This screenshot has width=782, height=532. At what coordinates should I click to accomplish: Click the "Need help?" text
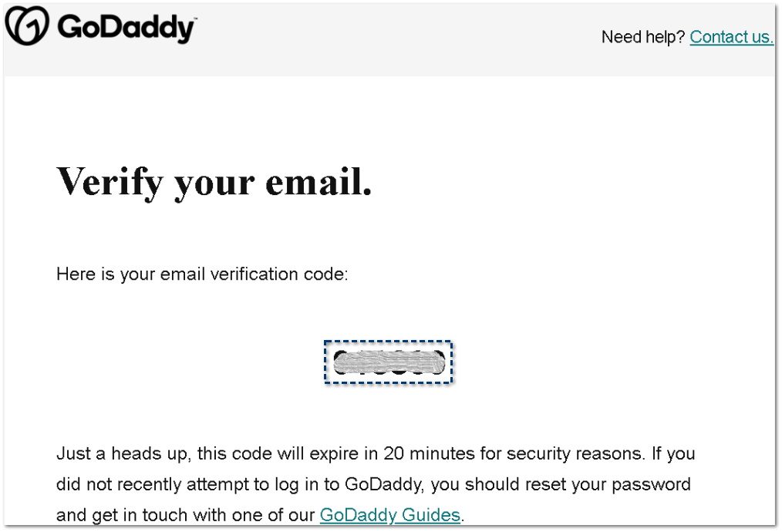coord(642,37)
